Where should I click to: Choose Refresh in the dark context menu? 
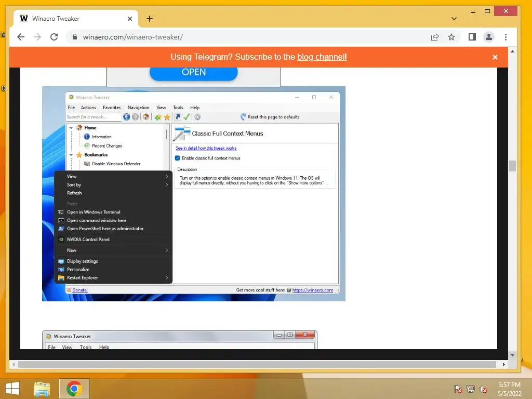113,193
